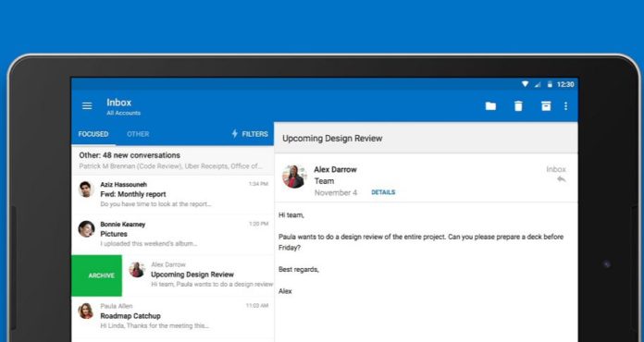Click sender name Alex Darrow in header
Image resolution: width=644 pixels, height=342 pixels.
click(x=335, y=169)
